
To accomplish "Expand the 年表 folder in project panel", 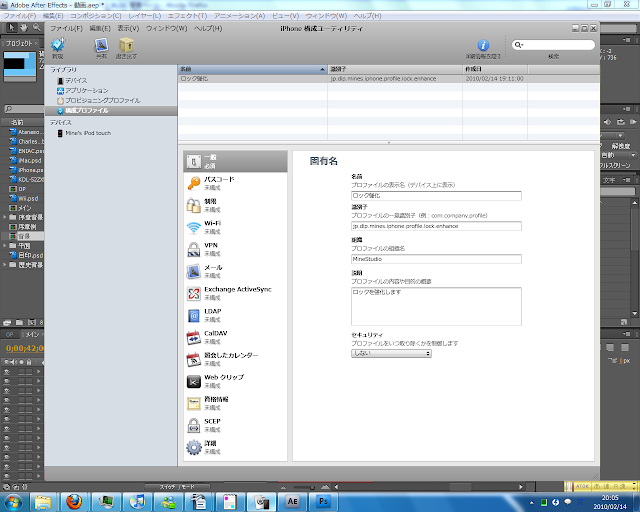I will coord(4,246).
